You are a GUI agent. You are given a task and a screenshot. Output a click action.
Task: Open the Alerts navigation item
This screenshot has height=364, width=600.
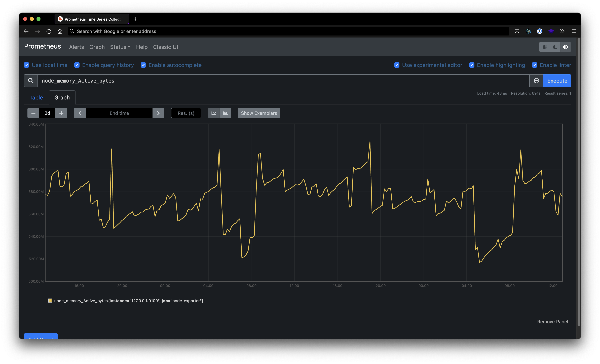(77, 47)
